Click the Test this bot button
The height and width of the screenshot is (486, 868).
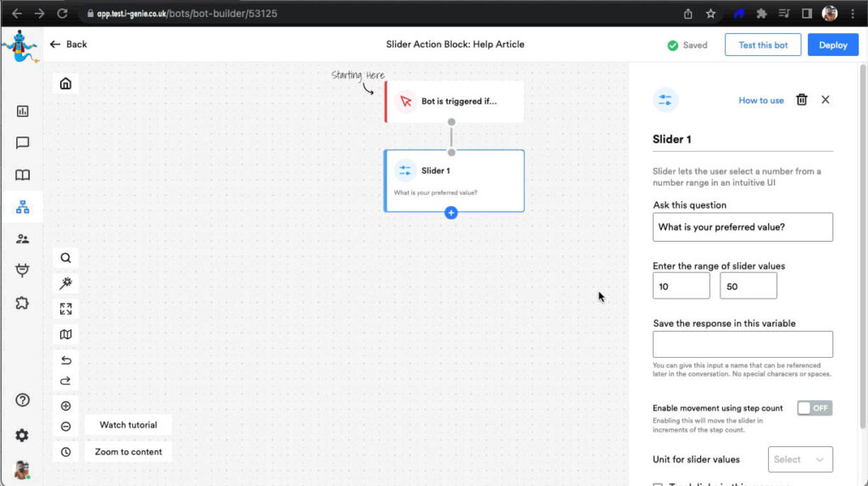(x=762, y=45)
